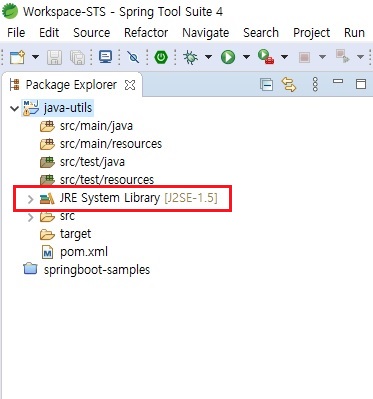Toggle Link with Editor icon
The height and width of the screenshot is (399, 373).
[x=289, y=85]
